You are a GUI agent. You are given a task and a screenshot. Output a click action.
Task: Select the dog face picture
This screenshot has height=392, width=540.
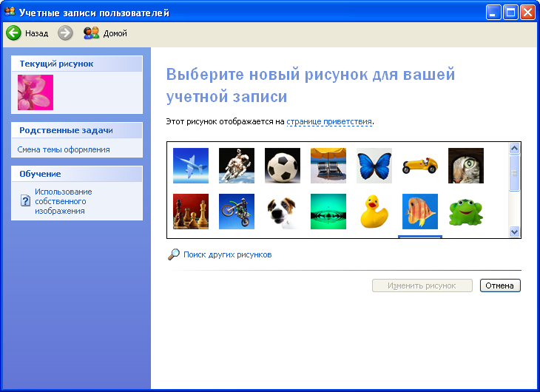coord(283,212)
